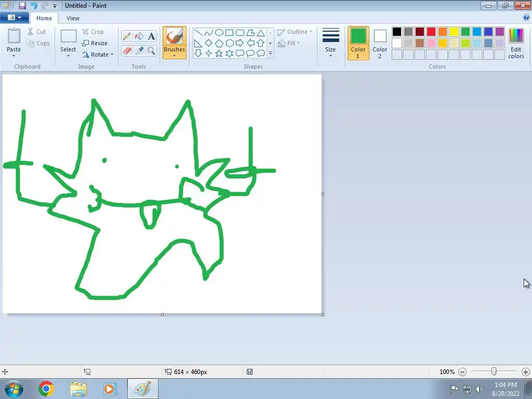Select the Five-point star shape

[x=219, y=54]
